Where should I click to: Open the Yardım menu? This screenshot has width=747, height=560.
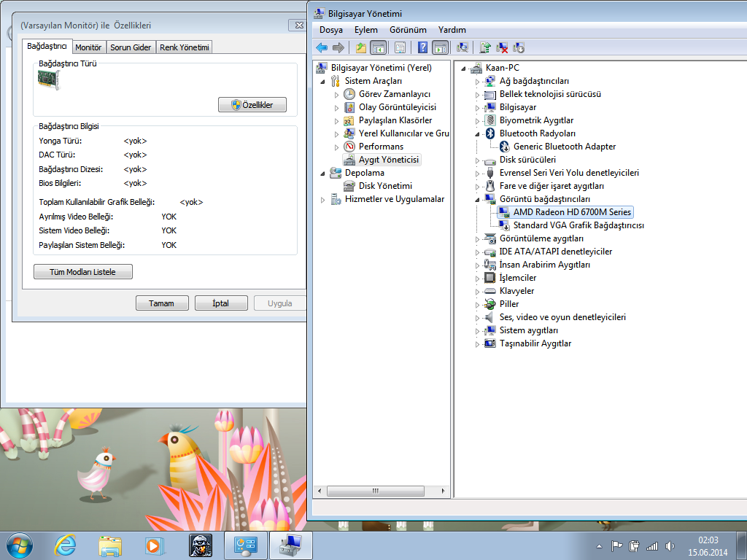(452, 29)
